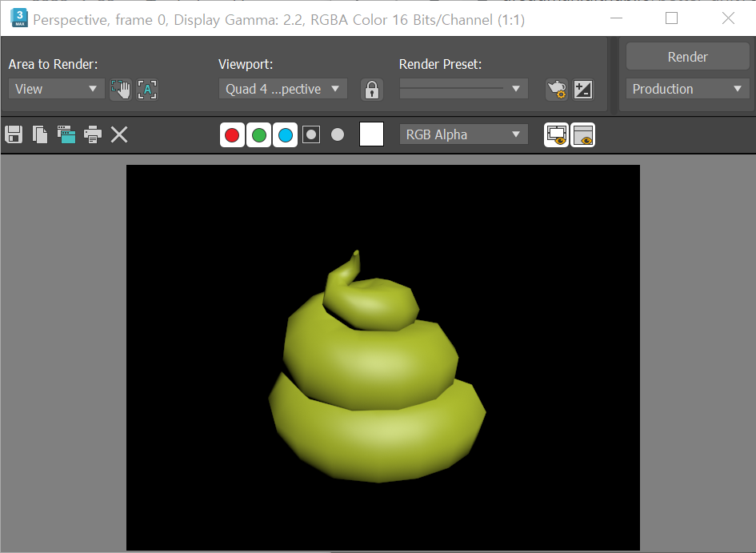Open the Area to Render View dropdown
756x553 pixels.
57,89
